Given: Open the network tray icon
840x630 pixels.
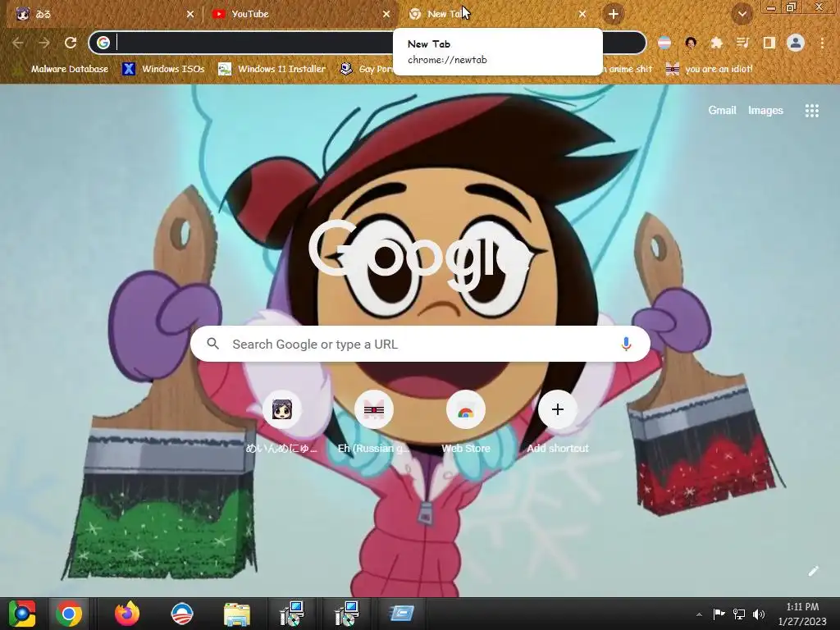Looking at the screenshot, I should (739, 614).
